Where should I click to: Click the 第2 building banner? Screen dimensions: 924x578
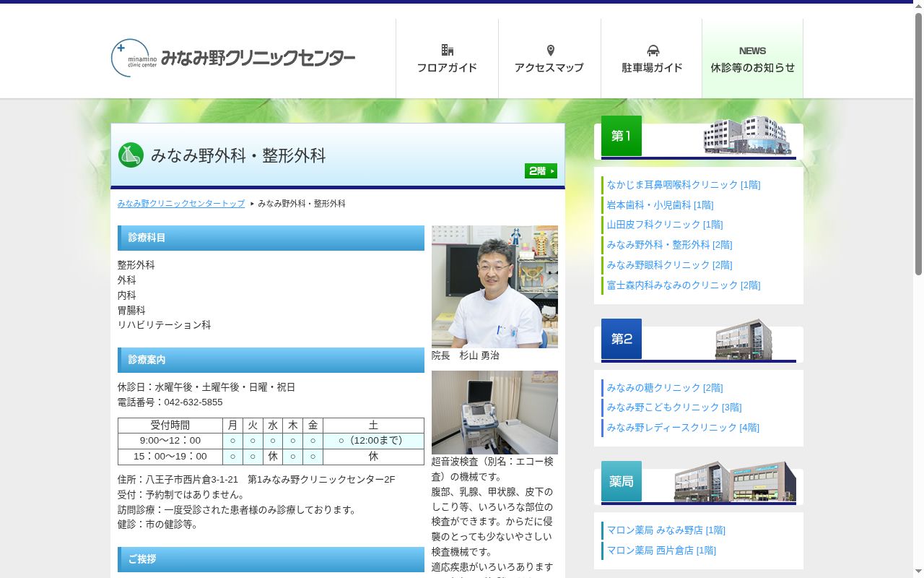(699, 340)
